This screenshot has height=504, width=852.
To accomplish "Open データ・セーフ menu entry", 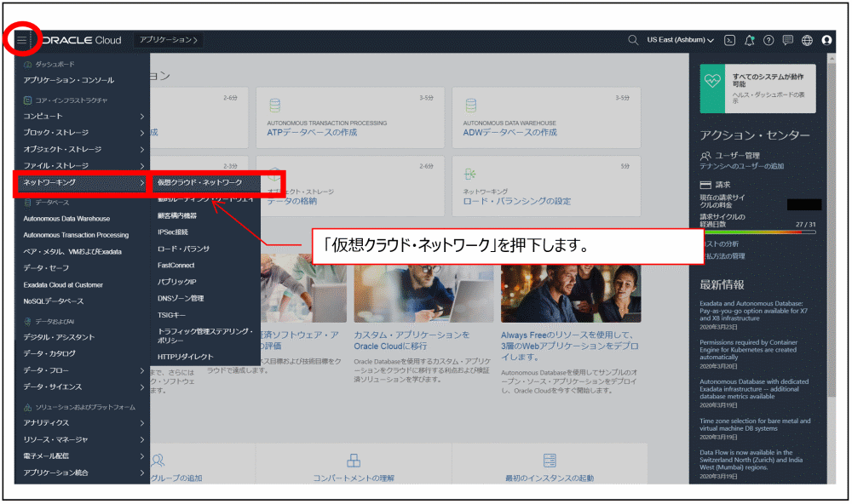I will pos(46,267).
